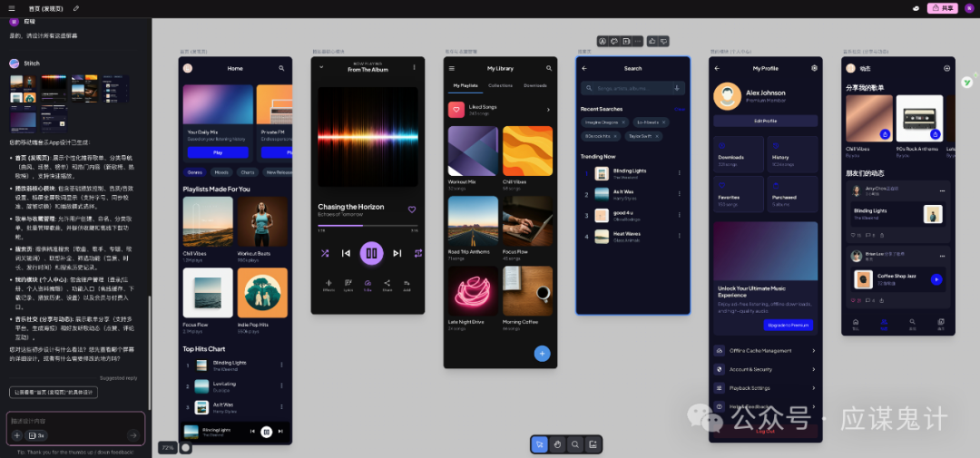Select the cursor tool in bottom toolbar
The width and height of the screenshot is (980, 458).
coord(540,444)
